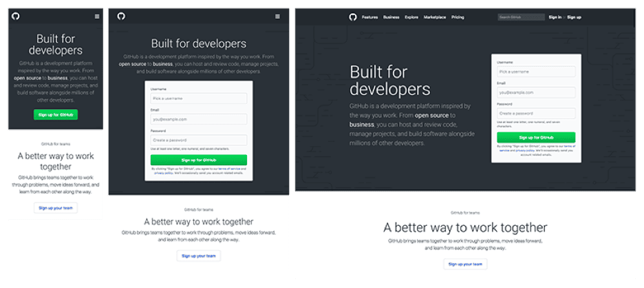Click Sign up your team in desktop layout
Image resolution: width=644 pixels, height=288 pixels.
465,264
